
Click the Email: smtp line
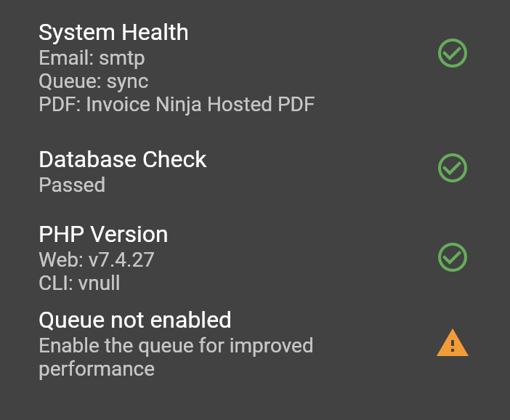92,58
